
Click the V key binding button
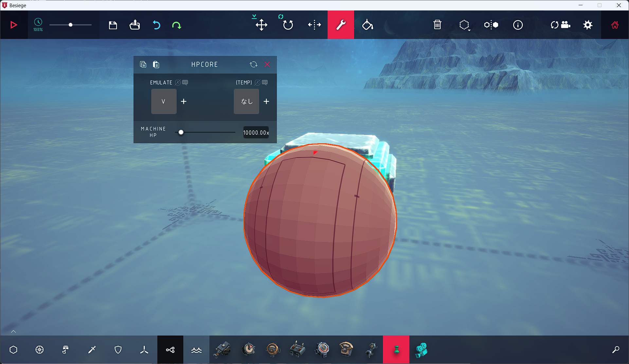pos(164,101)
